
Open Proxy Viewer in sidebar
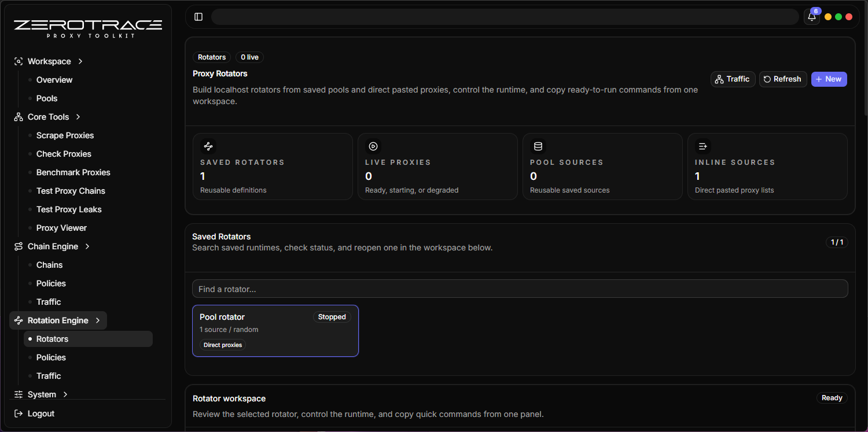pyautogui.click(x=61, y=228)
